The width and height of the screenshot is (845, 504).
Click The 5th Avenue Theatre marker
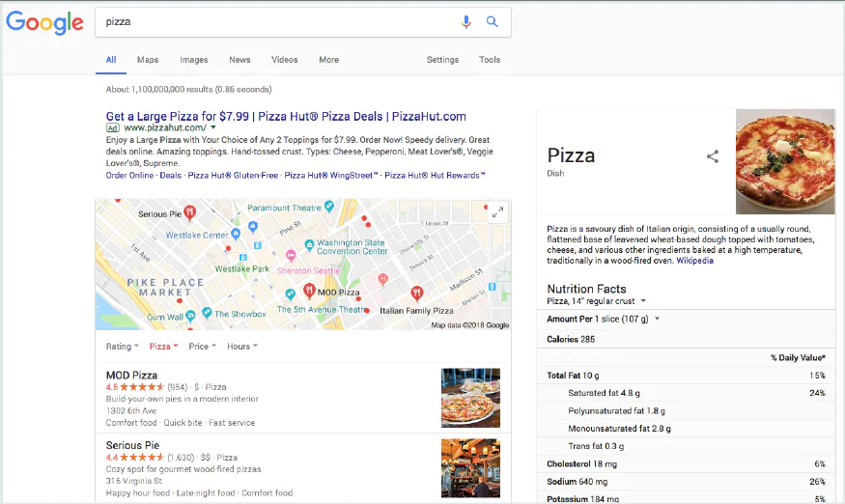coord(291,294)
